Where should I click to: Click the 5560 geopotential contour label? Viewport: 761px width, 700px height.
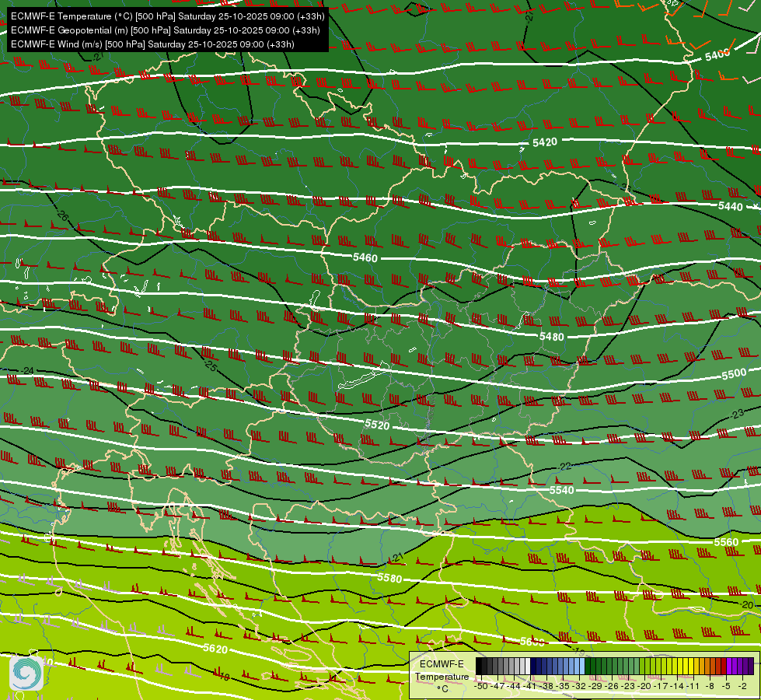(x=726, y=542)
